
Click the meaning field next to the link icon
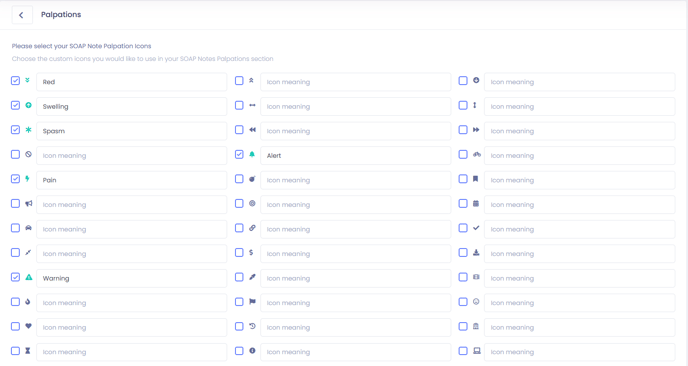tap(355, 230)
